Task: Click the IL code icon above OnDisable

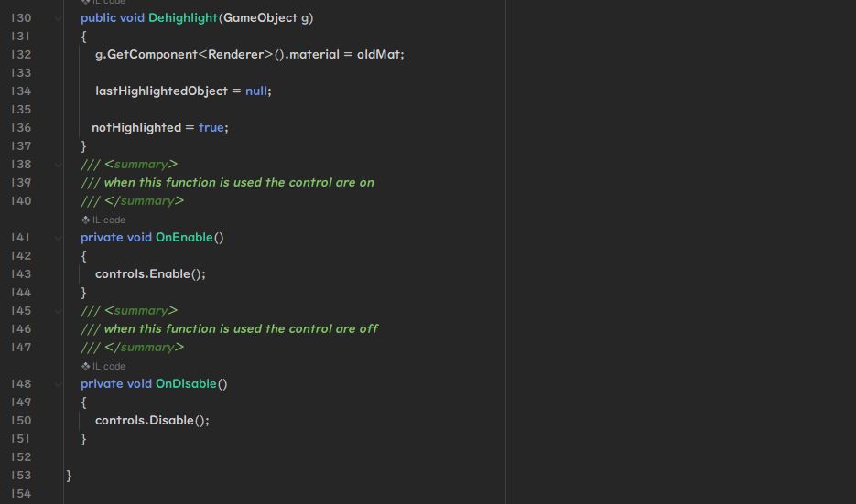Action: coord(86,366)
